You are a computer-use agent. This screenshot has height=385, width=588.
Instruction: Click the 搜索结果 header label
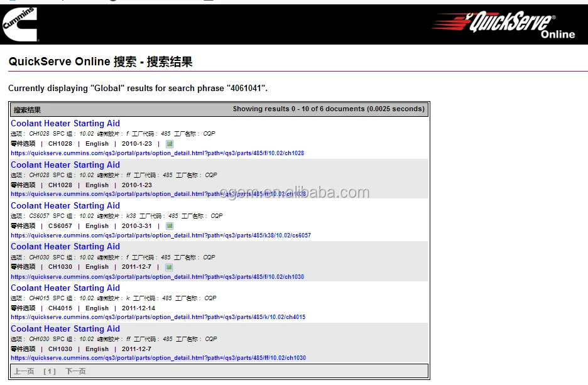coord(28,110)
